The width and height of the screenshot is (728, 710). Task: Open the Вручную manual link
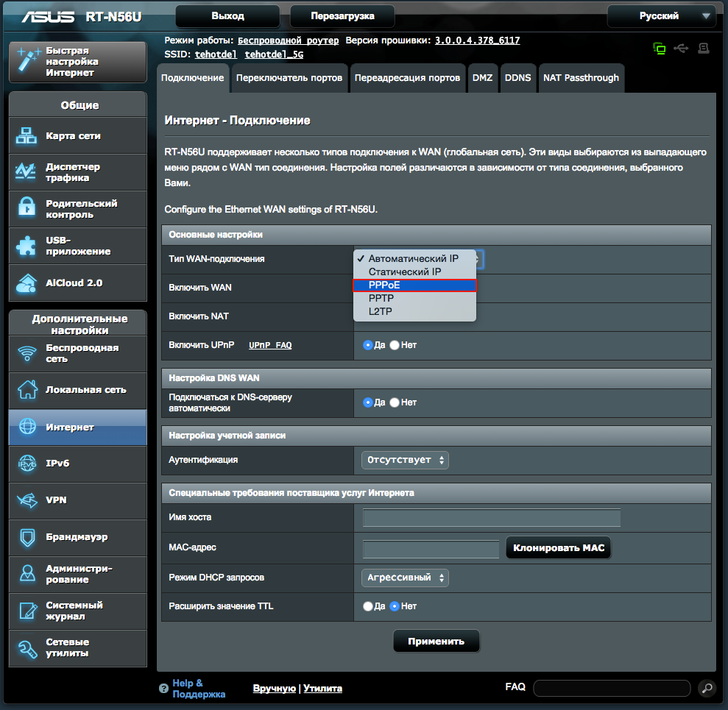click(274, 688)
